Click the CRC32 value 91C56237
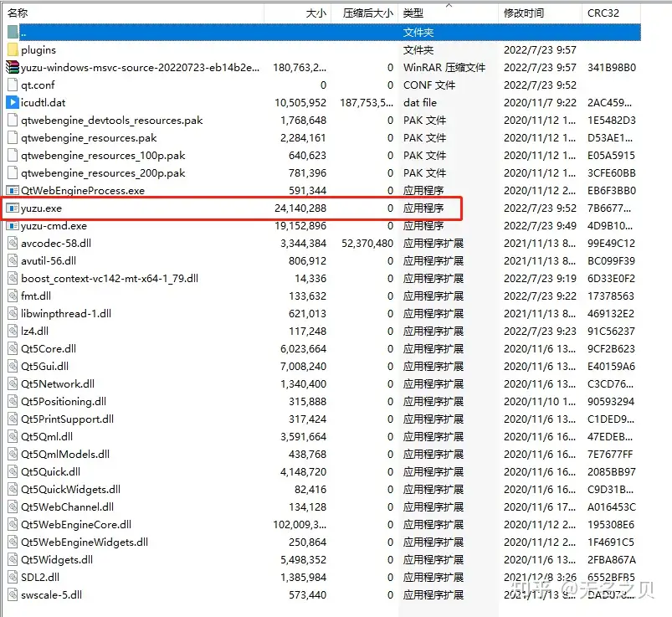 click(x=611, y=332)
